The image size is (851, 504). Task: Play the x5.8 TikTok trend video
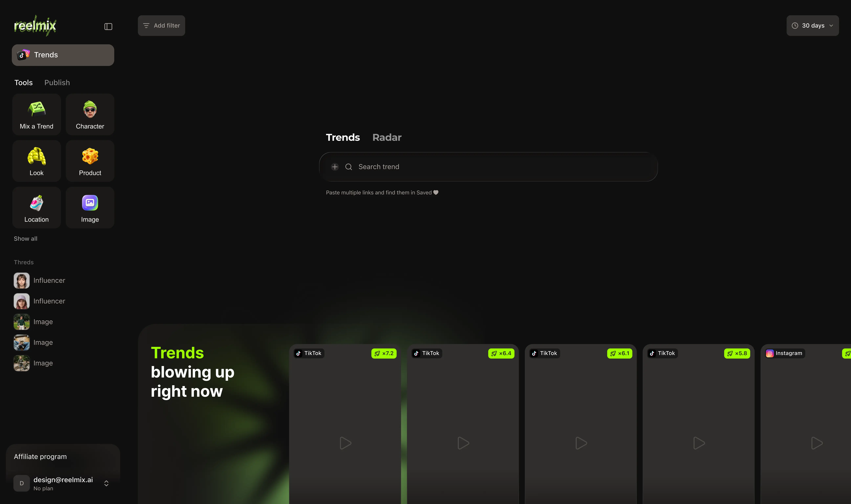pos(699,443)
